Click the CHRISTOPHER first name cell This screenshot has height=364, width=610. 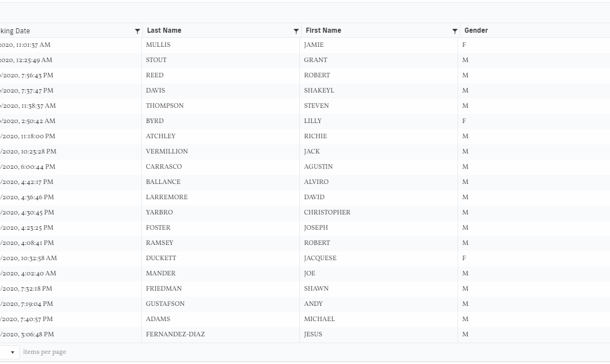327,213
